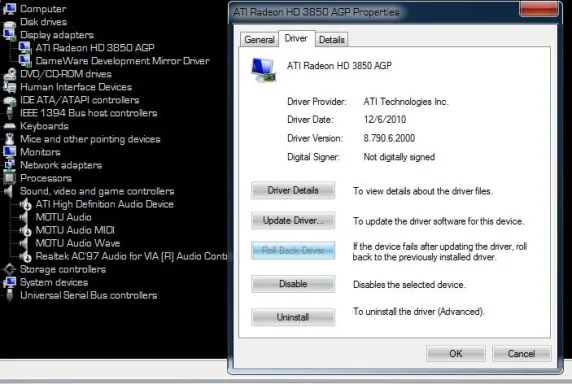
Task: Select the Computer tree label
Action: click(x=43, y=8)
